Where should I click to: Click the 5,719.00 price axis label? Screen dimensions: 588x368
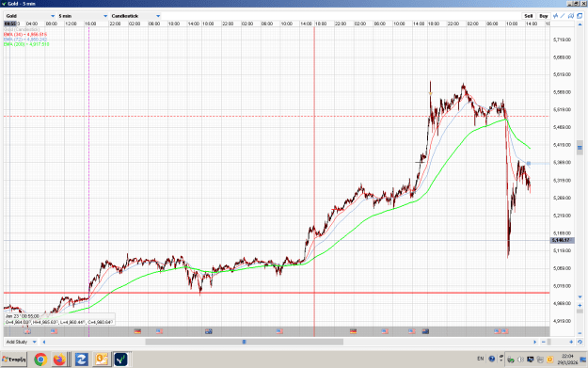tap(562, 40)
